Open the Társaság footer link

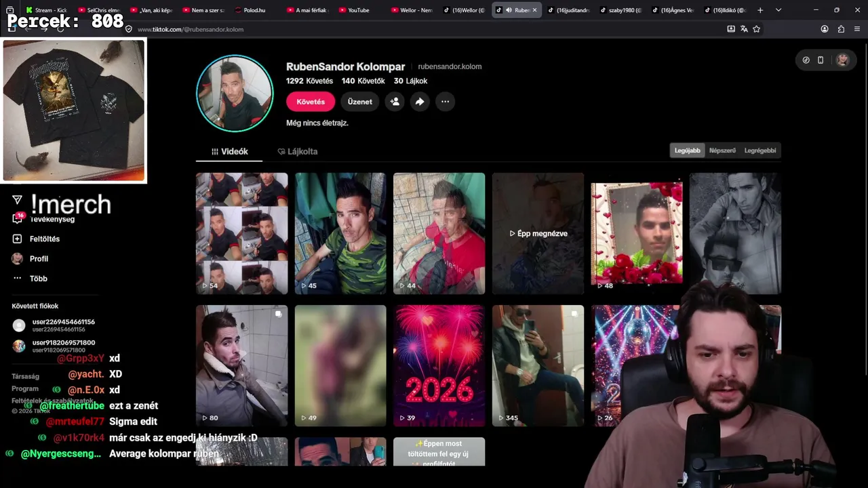26,376
